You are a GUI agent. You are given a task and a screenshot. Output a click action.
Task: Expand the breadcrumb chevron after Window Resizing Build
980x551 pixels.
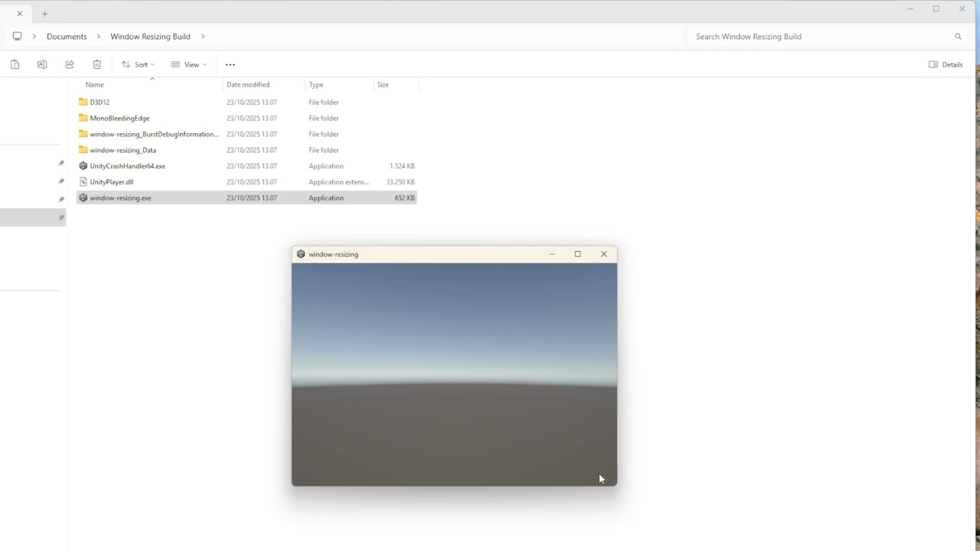point(202,36)
